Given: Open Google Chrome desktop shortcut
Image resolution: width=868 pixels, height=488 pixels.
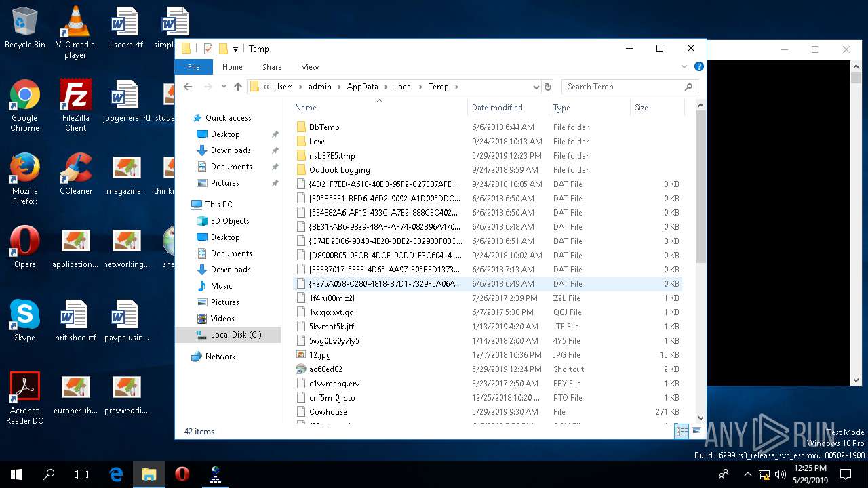Looking at the screenshot, I should click(24, 106).
